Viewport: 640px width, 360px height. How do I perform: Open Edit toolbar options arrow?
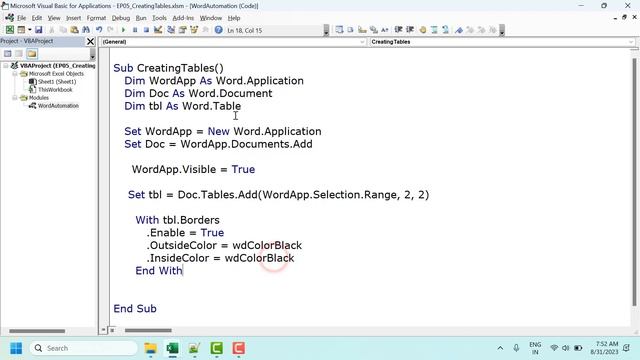coord(502,30)
